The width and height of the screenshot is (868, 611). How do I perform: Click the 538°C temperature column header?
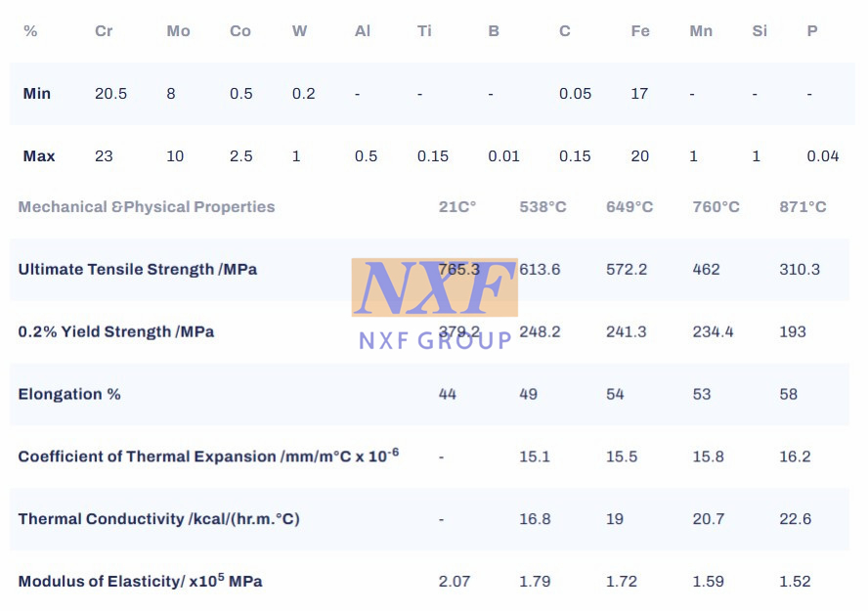pyautogui.click(x=542, y=207)
